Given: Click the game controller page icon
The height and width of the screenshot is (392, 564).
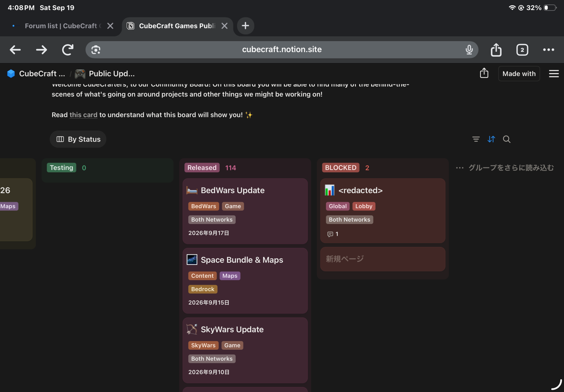Looking at the screenshot, I should [80, 74].
